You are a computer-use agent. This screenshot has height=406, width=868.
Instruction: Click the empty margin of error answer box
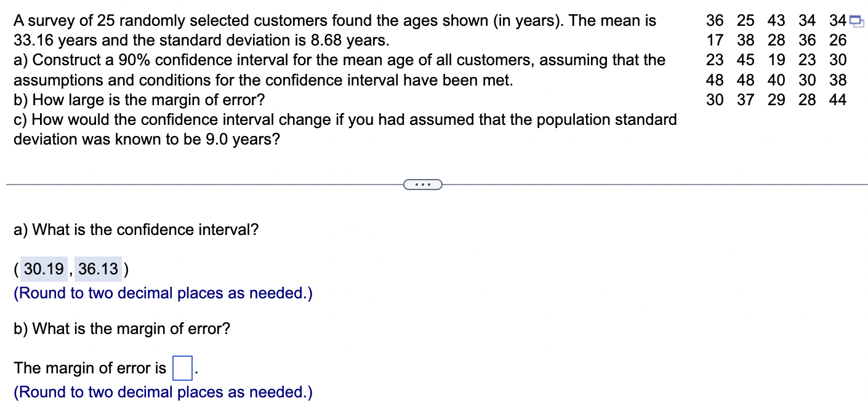point(182,367)
